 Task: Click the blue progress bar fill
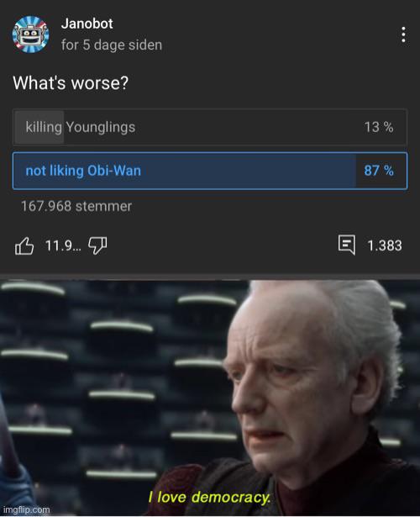(x=185, y=171)
